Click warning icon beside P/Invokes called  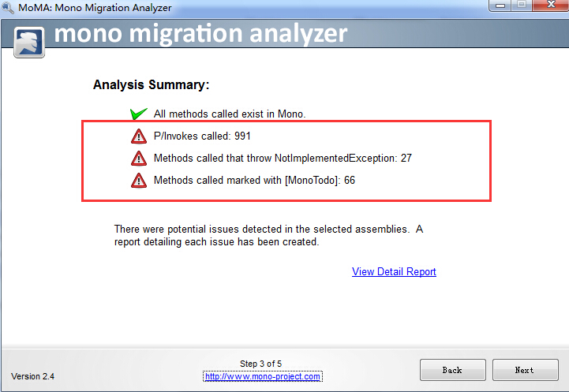coord(139,136)
